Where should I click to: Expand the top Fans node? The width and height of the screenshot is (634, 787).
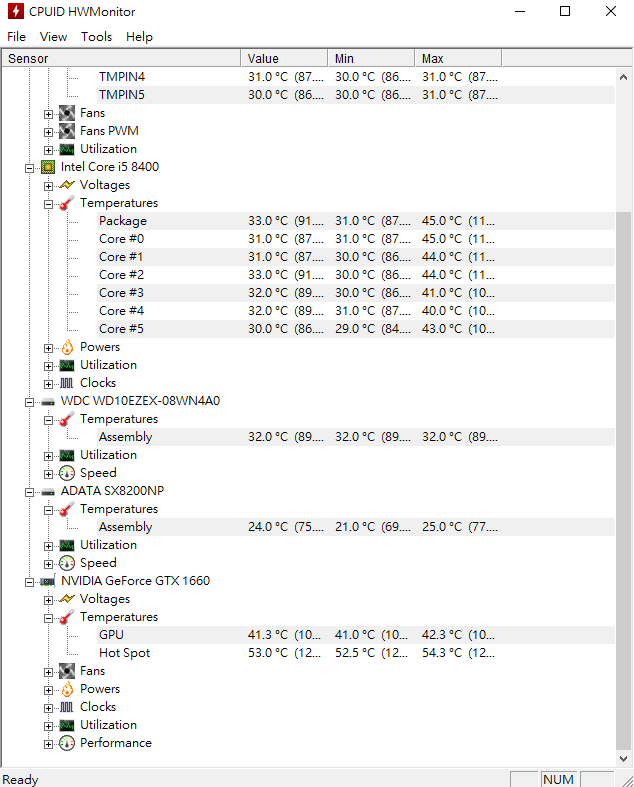tap(48, 114)
